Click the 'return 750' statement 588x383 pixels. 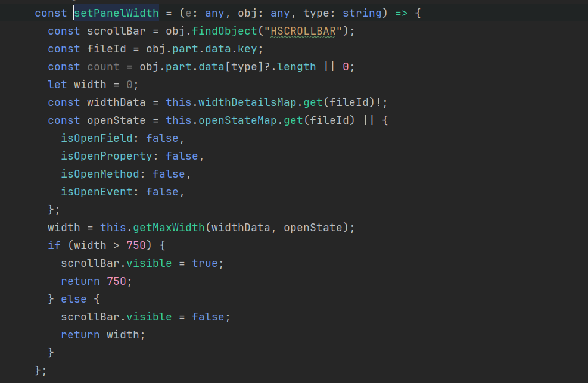pos(94,281)
